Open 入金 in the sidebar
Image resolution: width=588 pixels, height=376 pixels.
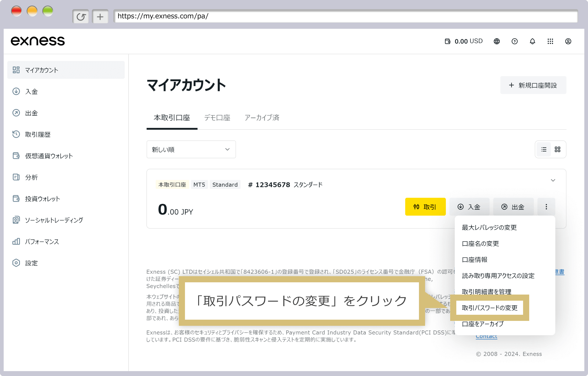click(x=66, y=91)
